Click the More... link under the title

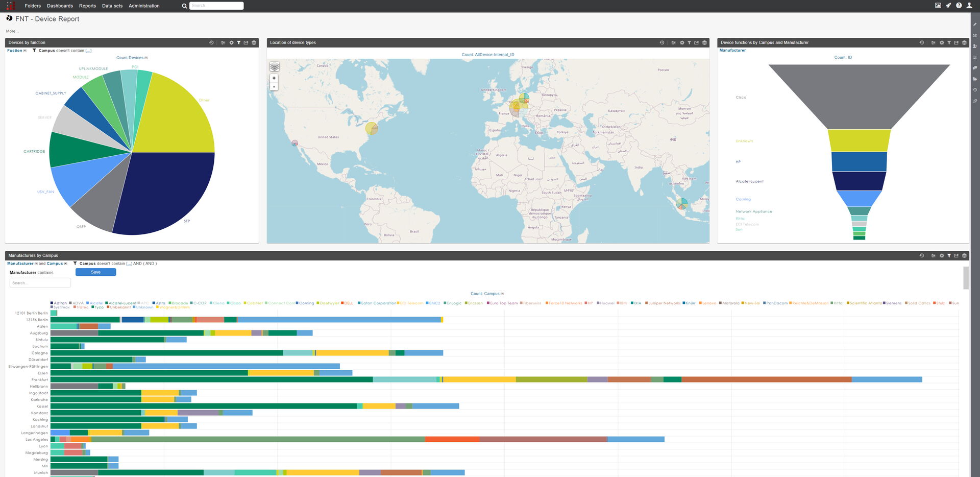pyautogui.click(x=12, y=31)
